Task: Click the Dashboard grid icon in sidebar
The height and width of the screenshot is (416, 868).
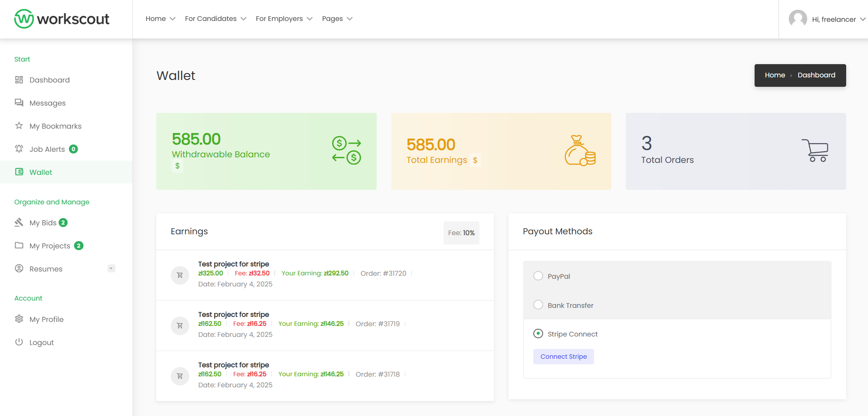Action: click(19, 80)
